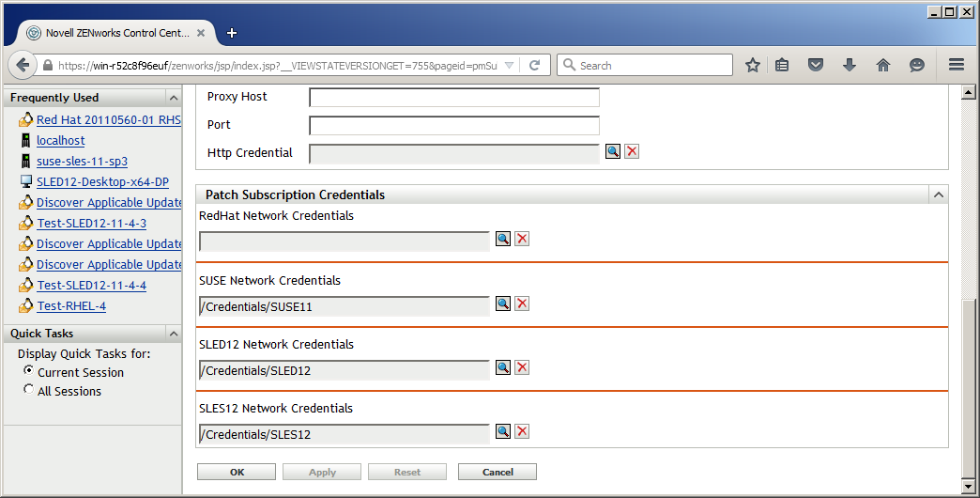Screen dimensions: 980x498
Task: Remove the SLES12 Network Credentials entry
Action: click(522, 431)
